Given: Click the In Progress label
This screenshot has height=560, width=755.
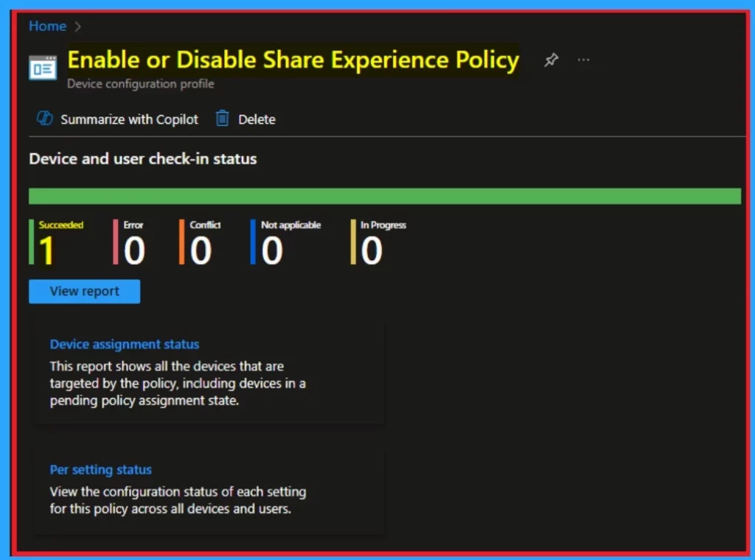Looking at the screenshot, I should click(383, 225).
